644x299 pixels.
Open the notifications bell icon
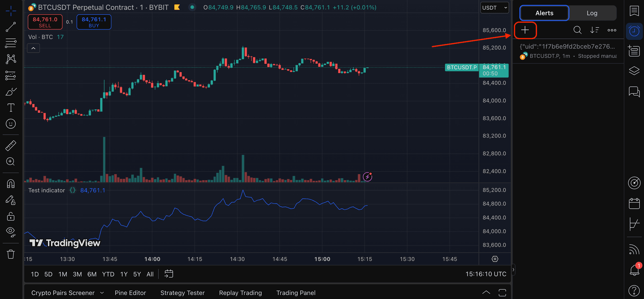634,270
